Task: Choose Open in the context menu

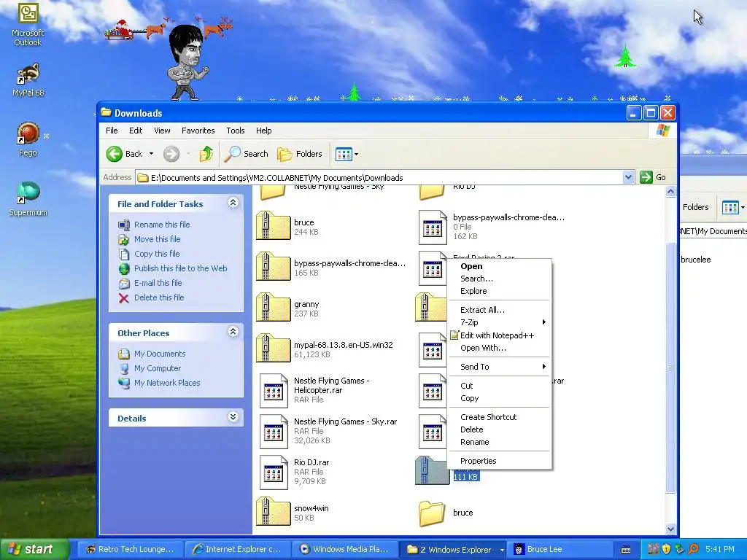Action: 499,266
